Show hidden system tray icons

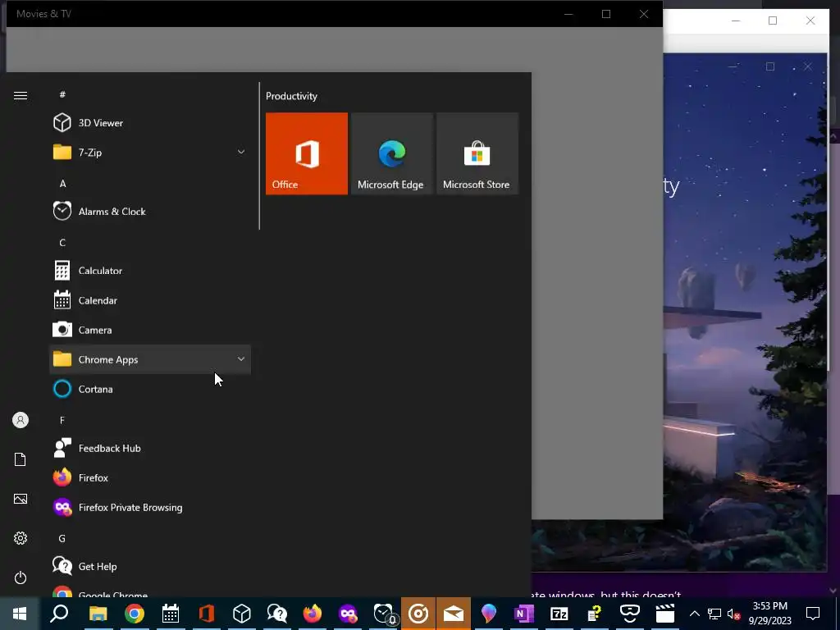click(x=694, y=614)
